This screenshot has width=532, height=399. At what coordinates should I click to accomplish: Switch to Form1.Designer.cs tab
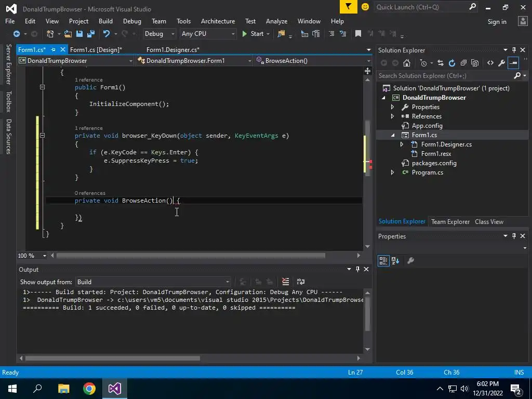tap(172, 49)
